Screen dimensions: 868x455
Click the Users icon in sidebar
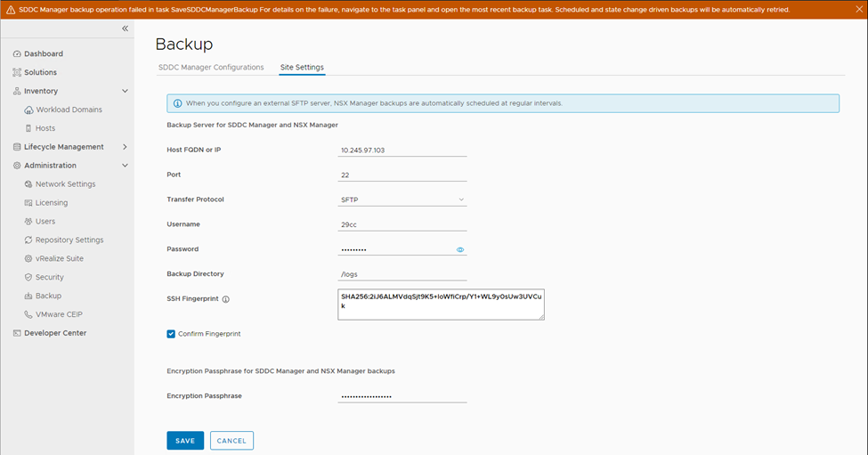pyautogui.click(x=28, y=222)
